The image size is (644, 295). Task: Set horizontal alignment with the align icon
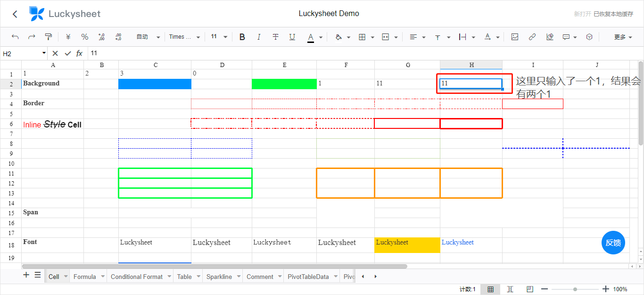pyautogui.click(x=413, y=37)
